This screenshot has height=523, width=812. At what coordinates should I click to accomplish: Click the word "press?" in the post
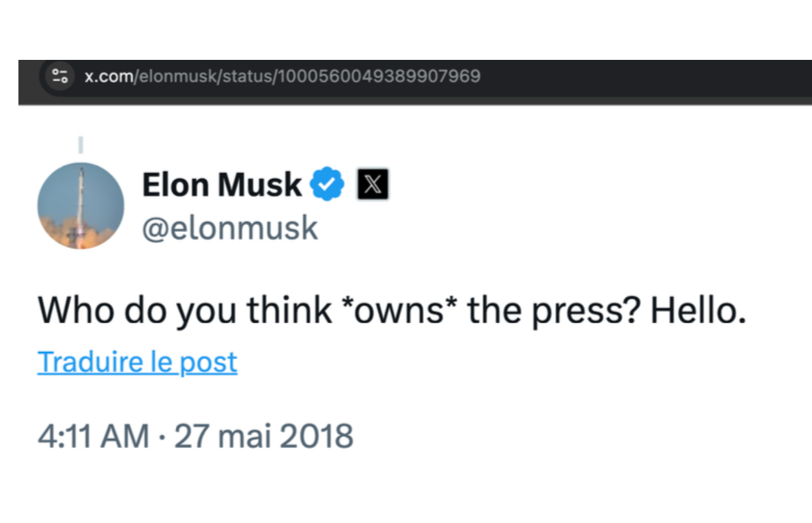tap(593, 311)
